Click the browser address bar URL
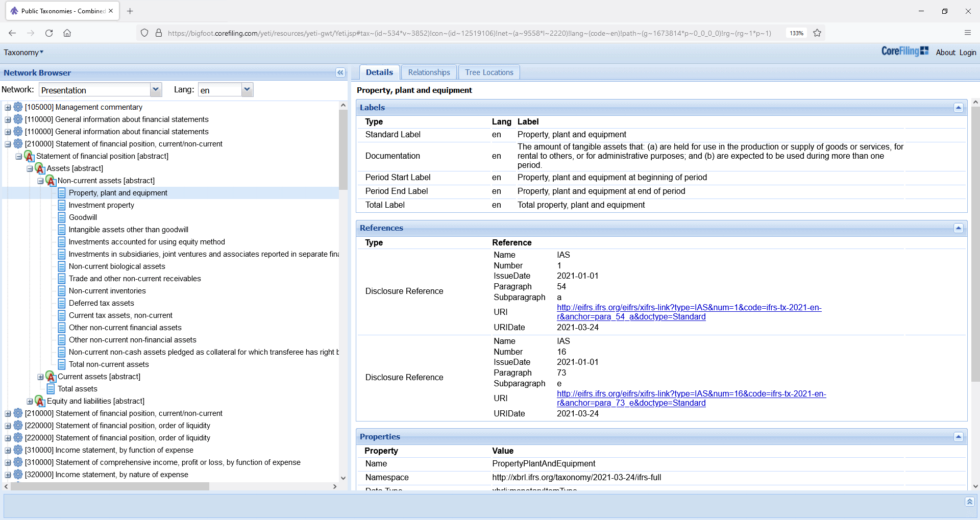 tap(469, 33)
